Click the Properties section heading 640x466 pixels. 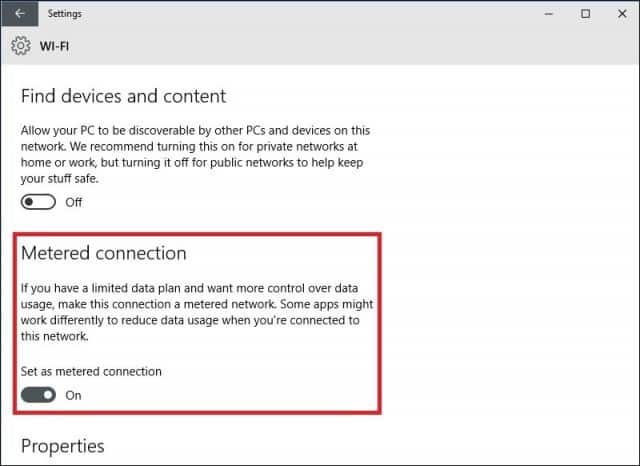tap(62, 446)
